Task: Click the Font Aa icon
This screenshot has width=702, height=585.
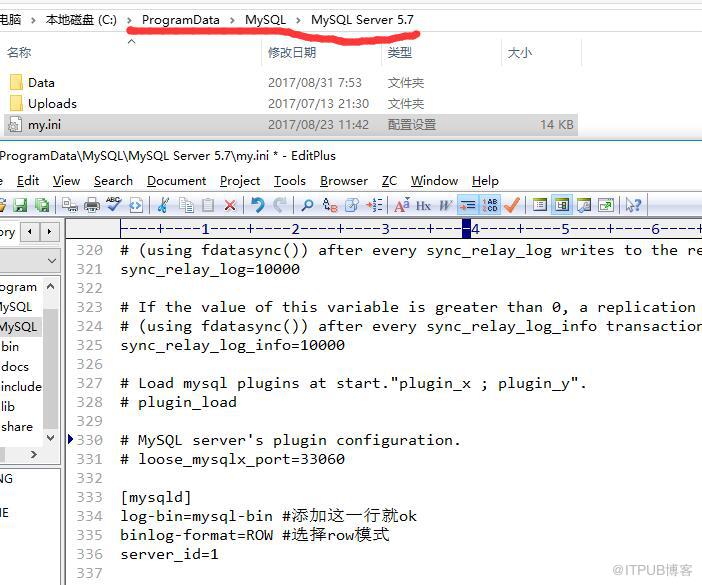Action: pos(402,205)
